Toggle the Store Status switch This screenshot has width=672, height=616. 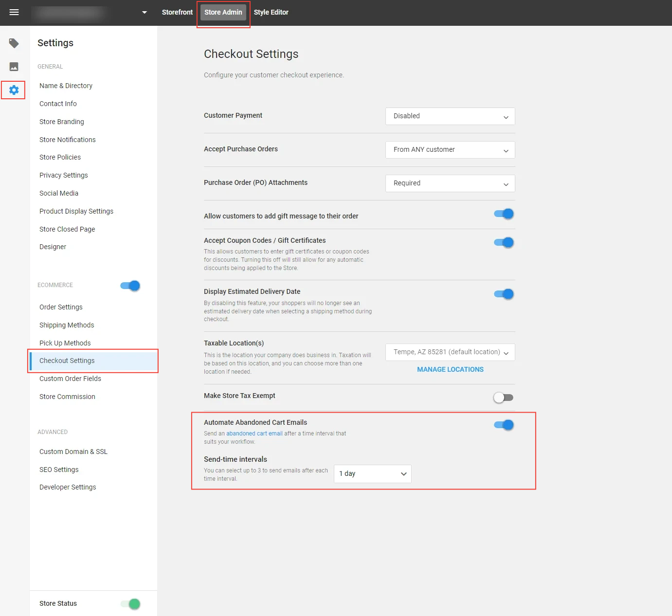[130, 604]
